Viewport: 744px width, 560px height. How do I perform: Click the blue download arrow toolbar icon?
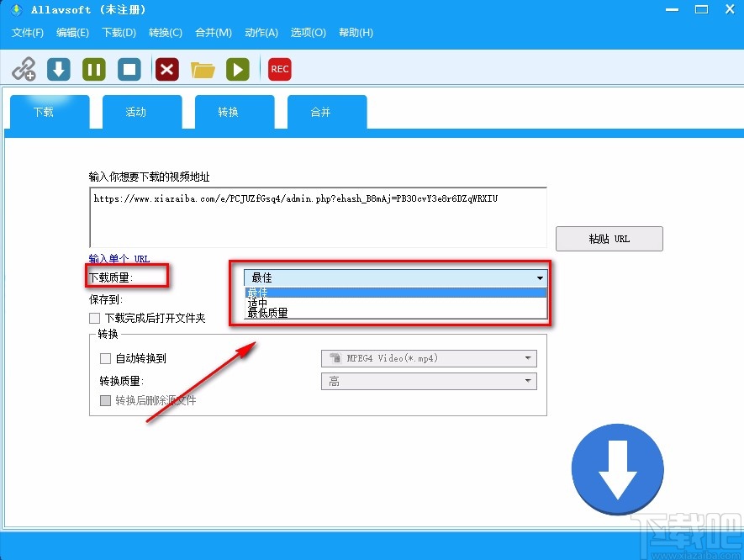57,68
